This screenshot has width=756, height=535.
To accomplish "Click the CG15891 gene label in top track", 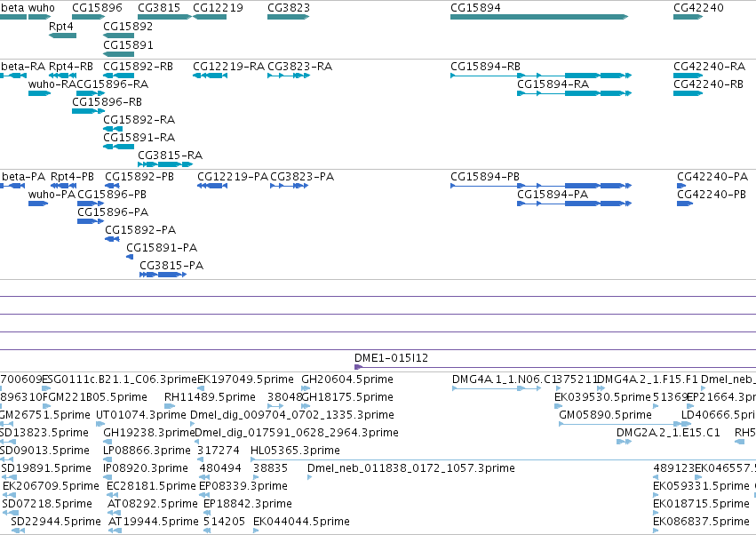I will 128,44.
